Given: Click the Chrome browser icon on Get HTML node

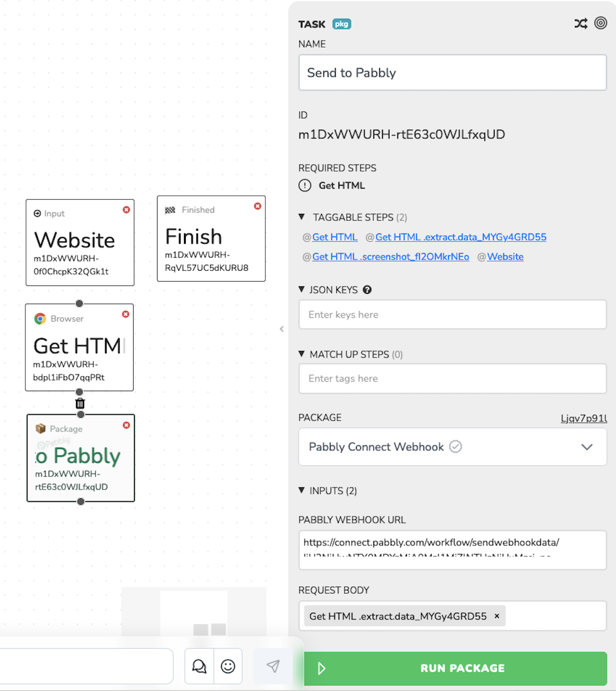Looking at the screenshot, I should pyautogui.click(x=40, y=319).
